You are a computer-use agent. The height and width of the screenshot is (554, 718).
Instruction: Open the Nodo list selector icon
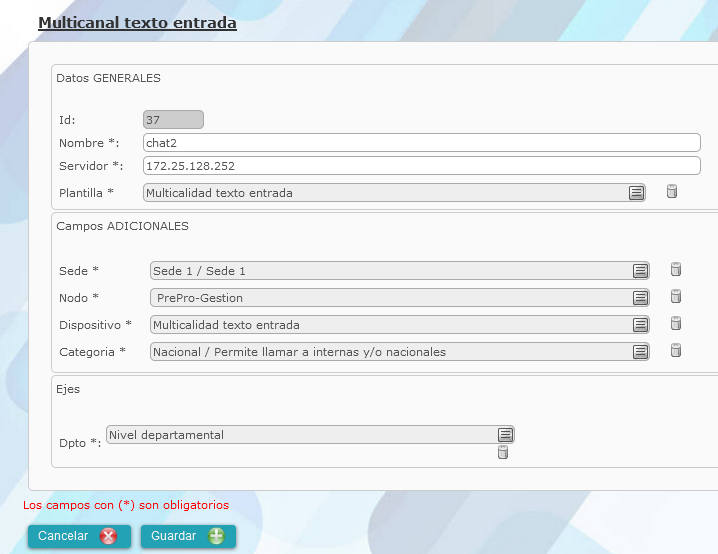[640, 298]
